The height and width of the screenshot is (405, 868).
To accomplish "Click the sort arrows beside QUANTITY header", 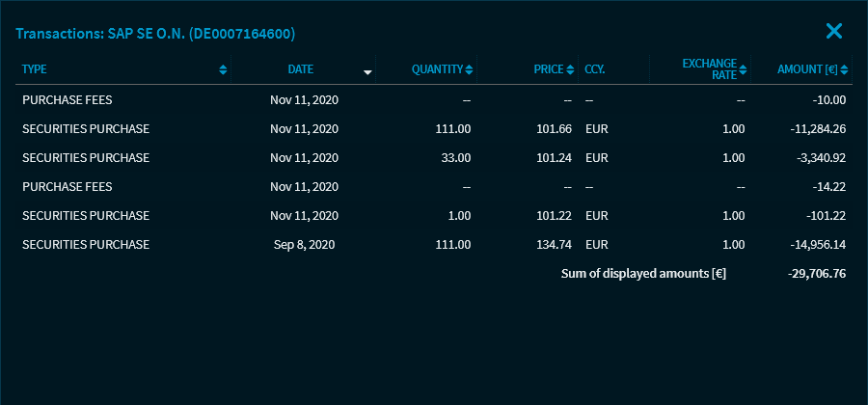I will (x=469, y=69).
